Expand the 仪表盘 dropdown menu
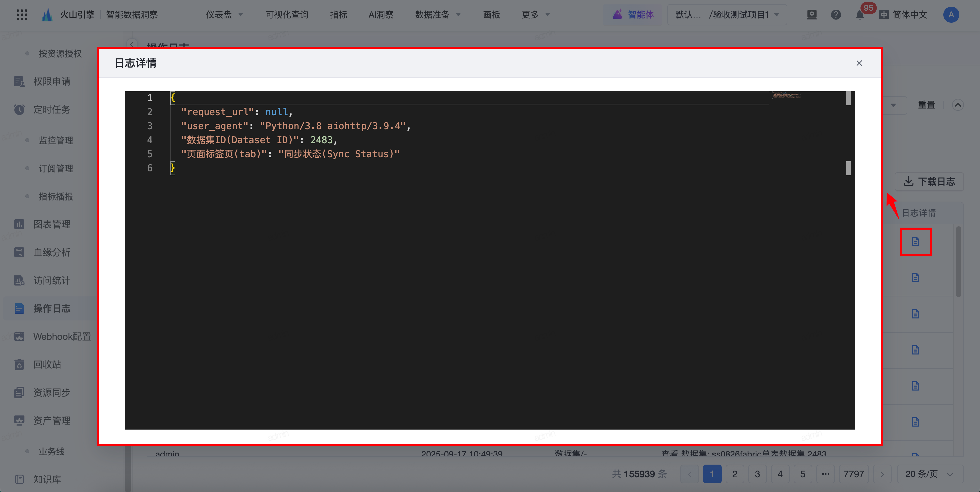This screenshot has width=980, height=492. click(x=224, y=15)
